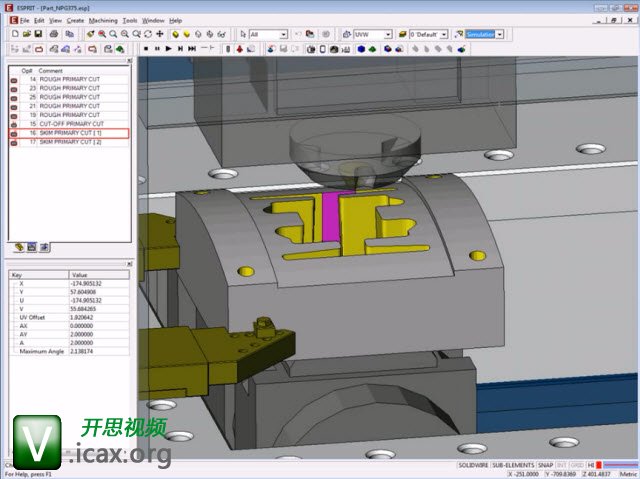Open the File menu
Viewport: 640px width, 479px height.
[x=24, y=20]
